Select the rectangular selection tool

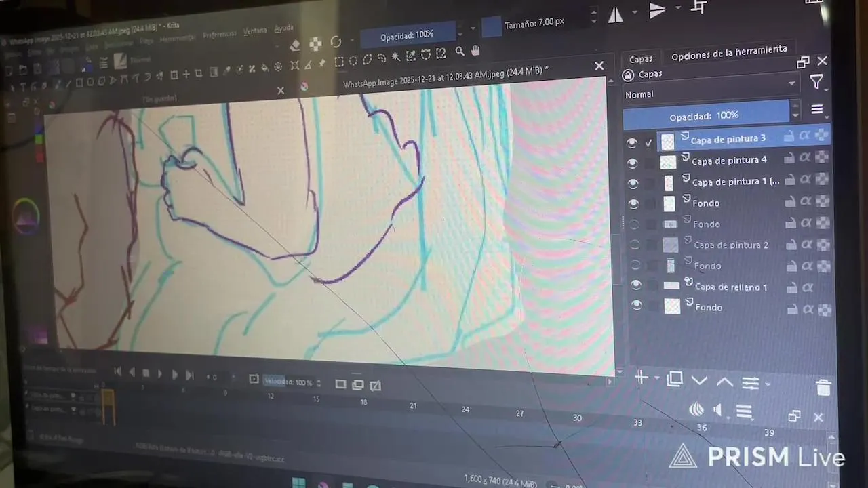click(339, 62)
